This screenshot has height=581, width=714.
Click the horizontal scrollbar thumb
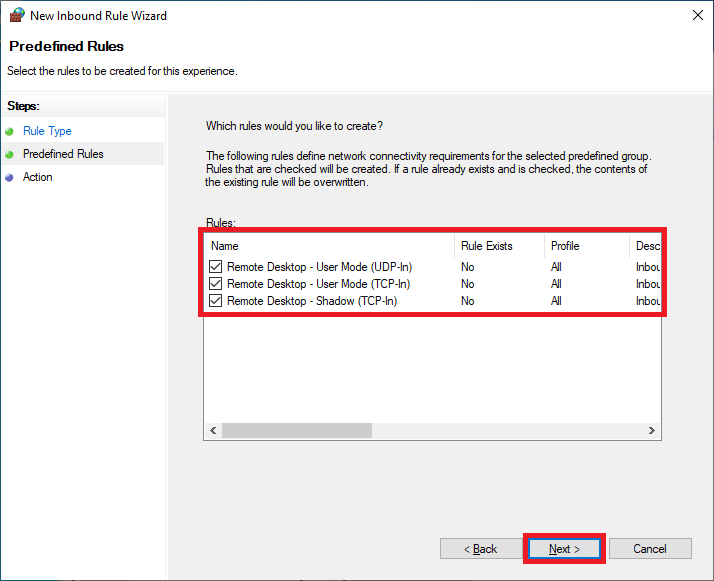(297, 430)
